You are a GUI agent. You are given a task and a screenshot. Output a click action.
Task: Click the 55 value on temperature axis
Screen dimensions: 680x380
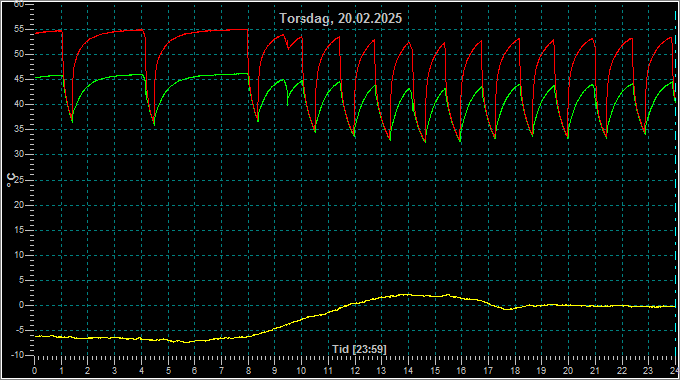tap(19, 29)
